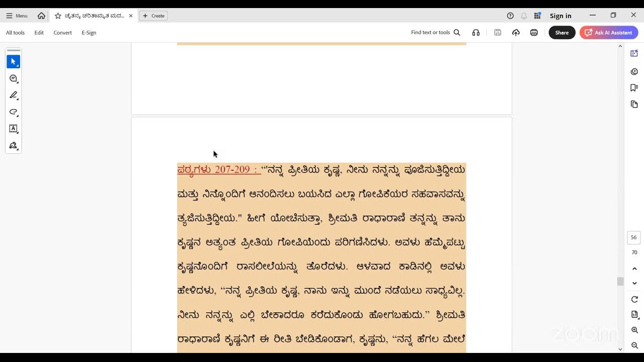644x362 pixels.
Task: Choose the Fill and sign pen tool
Action: point(14,145)
